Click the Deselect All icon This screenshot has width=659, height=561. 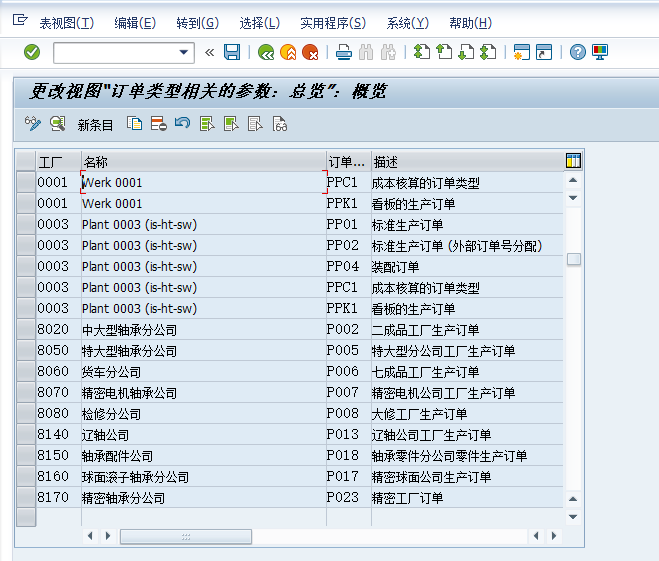pyautogui.click(x=255, y=124)
